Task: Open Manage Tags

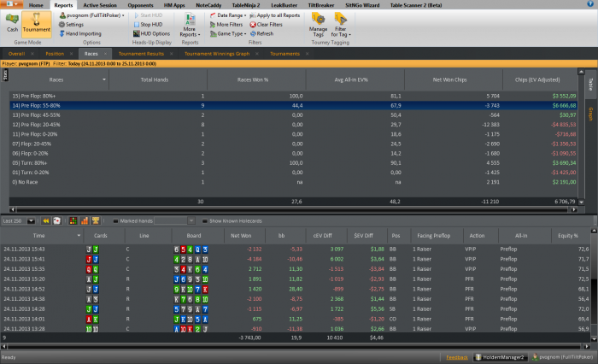Action: point(318,25)
